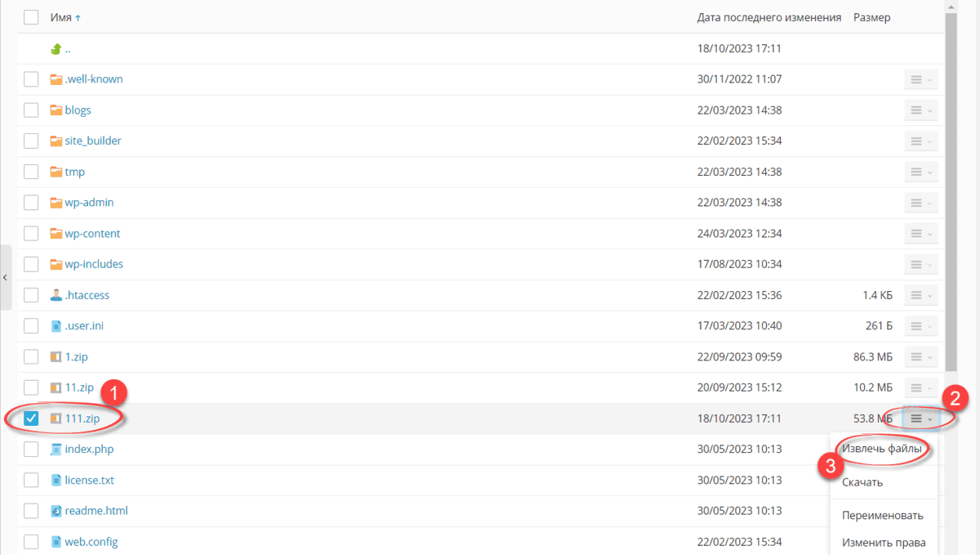The width and height of the screenshot is (980, 555).
Task: Click the wp-content folder icon
Action: coord(56,234)
